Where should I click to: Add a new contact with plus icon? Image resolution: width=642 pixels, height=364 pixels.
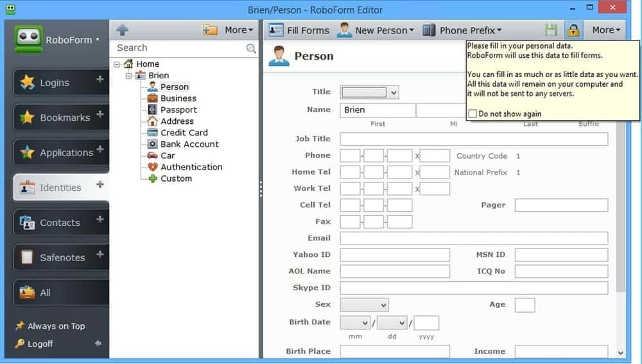[100, 220]
